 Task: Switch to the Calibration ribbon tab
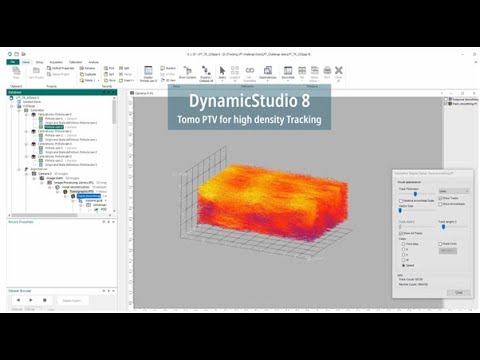point(75,62)
